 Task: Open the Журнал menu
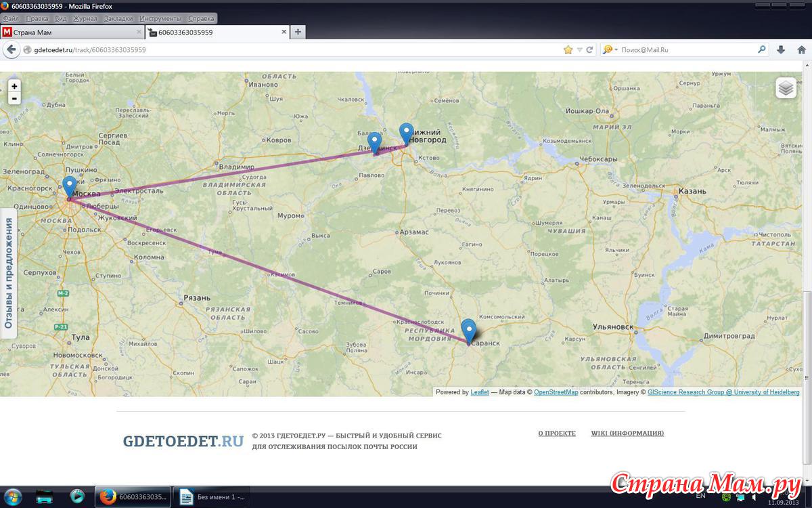click(x=85, y=18)
